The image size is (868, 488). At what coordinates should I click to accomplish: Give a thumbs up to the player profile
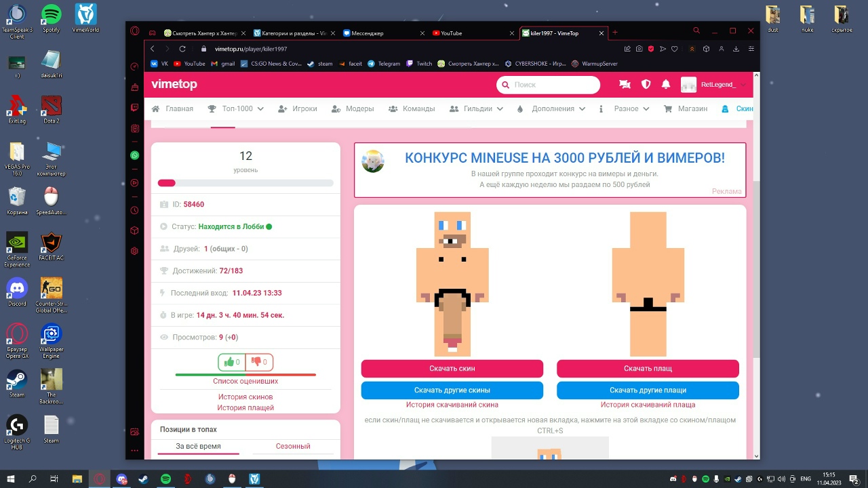click(x=230, y=362)
